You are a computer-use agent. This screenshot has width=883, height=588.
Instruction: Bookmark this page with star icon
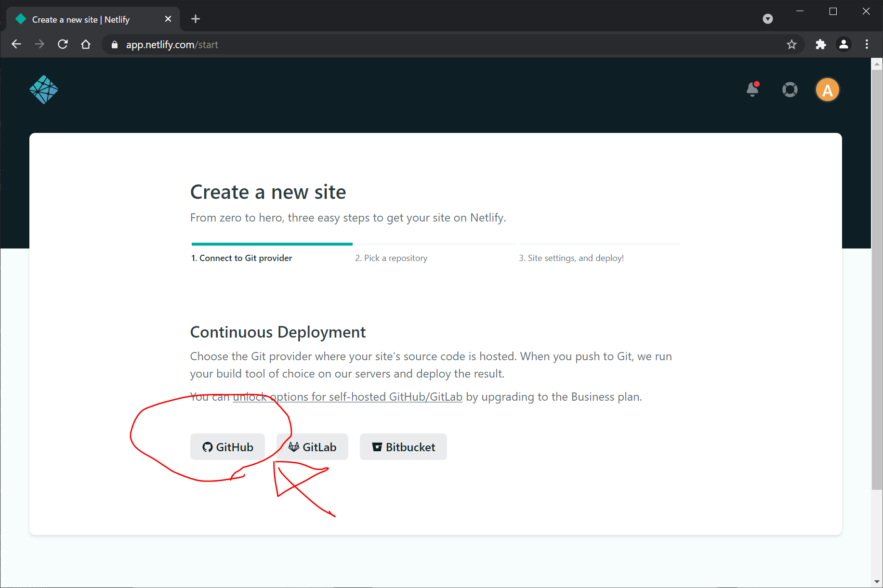[791, 44]
